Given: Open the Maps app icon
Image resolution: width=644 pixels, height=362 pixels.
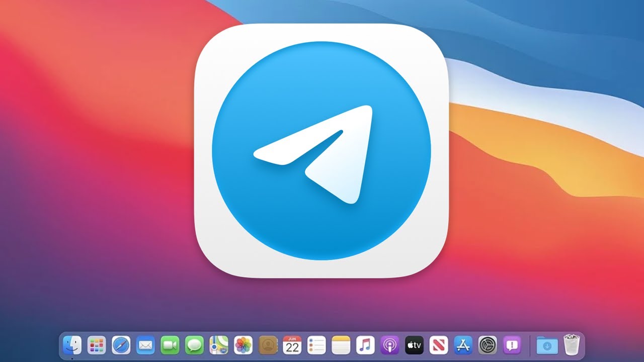Looking at the screenshot, I should point(219,345).
